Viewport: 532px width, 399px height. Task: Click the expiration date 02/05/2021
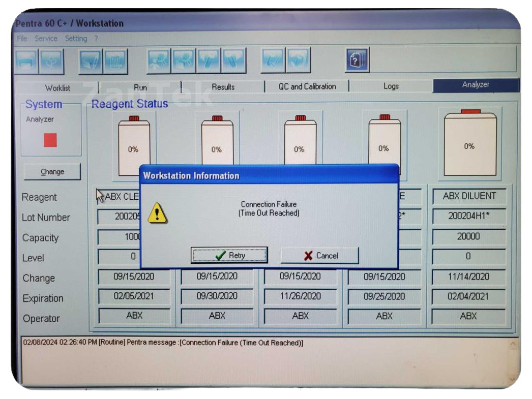[x=134, y=296]
